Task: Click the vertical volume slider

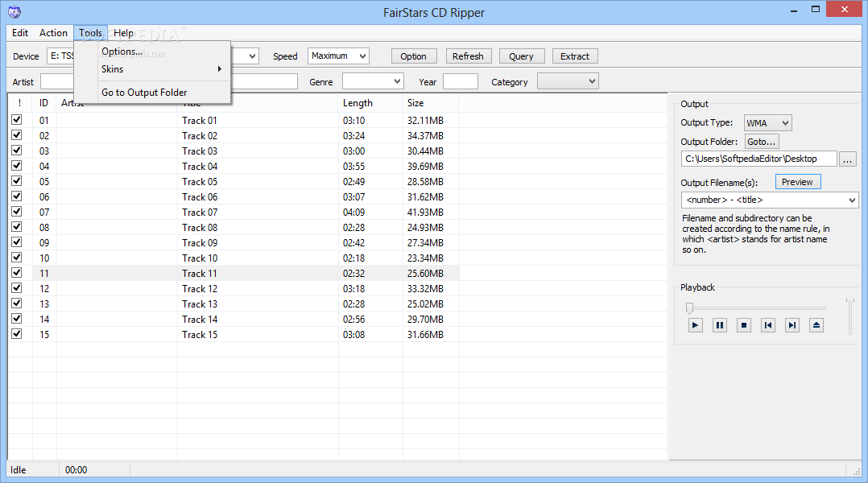Action: [x=849, y=316]
